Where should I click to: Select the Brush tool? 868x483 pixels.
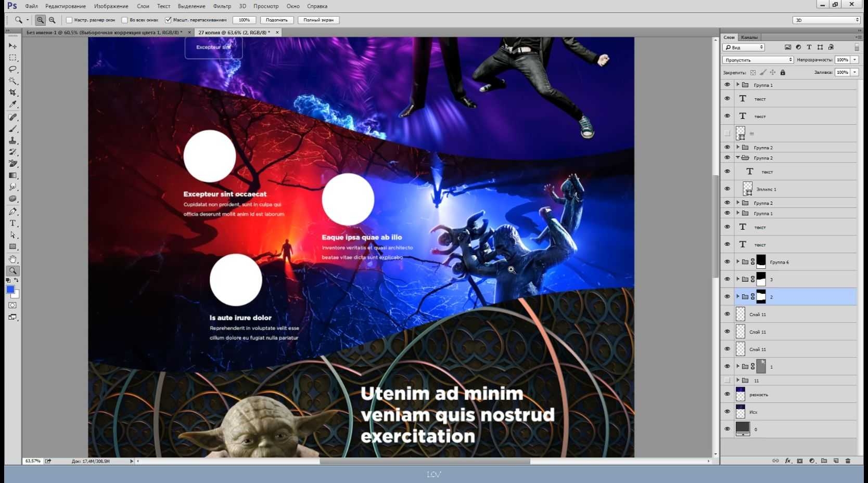click(x=13, y=128)
